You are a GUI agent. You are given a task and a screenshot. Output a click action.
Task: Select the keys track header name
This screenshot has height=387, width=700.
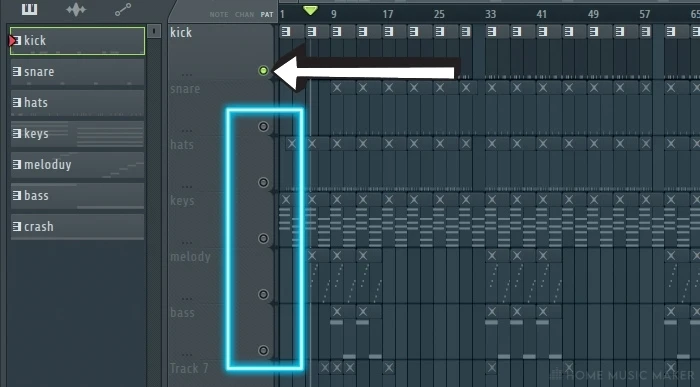[182, 201]
